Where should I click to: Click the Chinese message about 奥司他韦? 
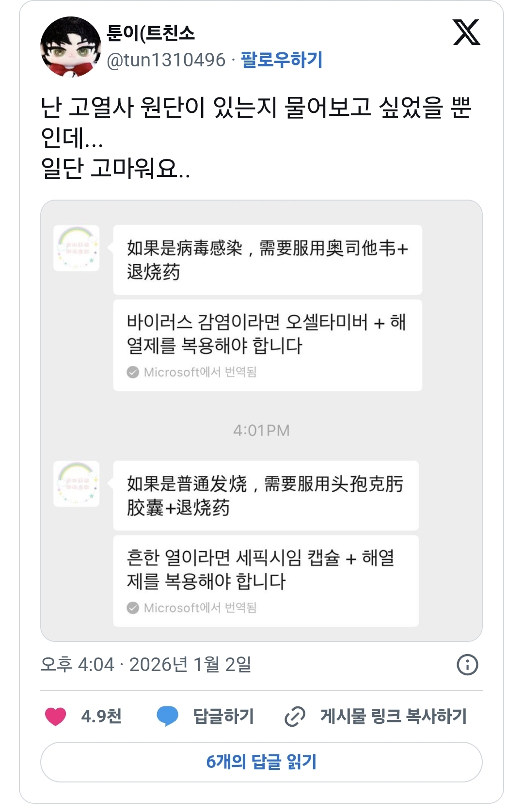pos(267,260)
